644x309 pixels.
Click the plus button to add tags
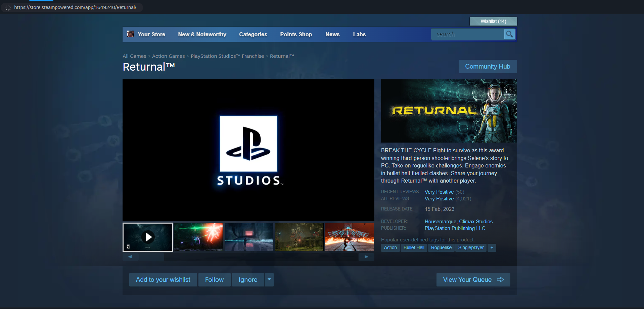tap(492, 247)
